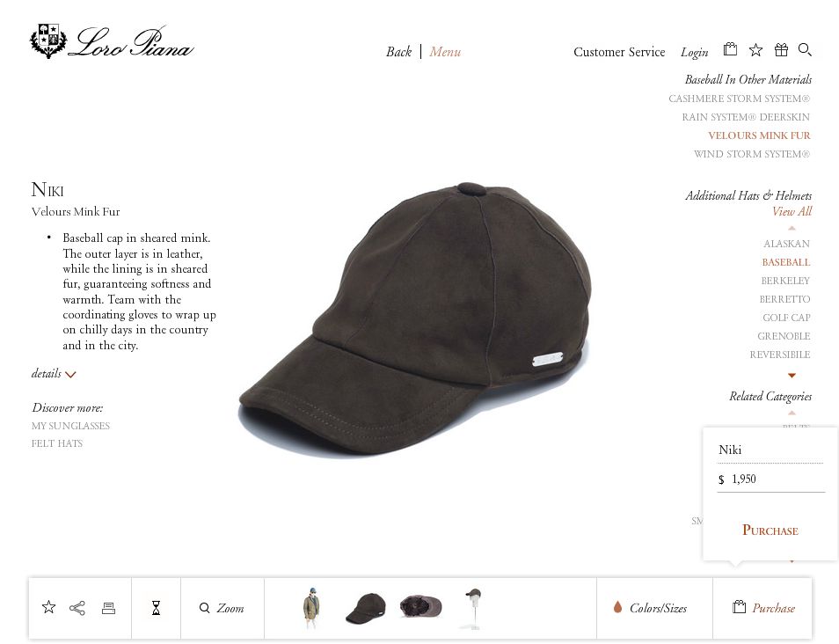Click the hourglass icon in bottom toolbar
This screenshot has height=644, width=839.
coord(156,608)
